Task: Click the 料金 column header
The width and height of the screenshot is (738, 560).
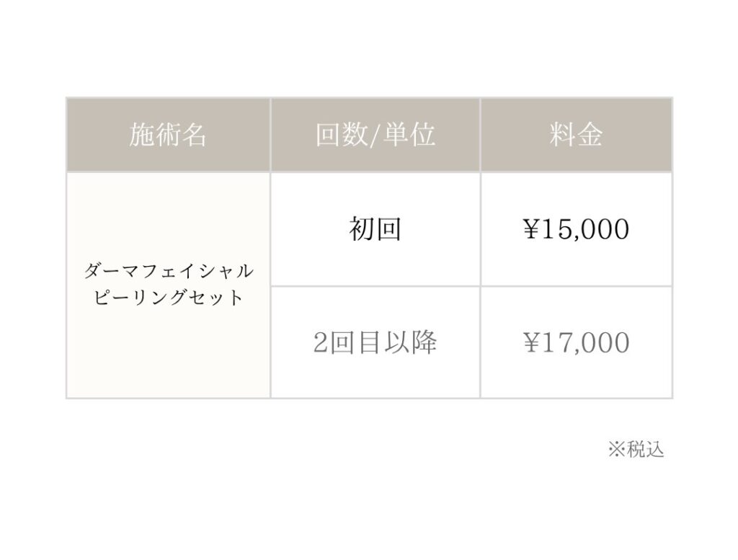Action: (576, 135)
